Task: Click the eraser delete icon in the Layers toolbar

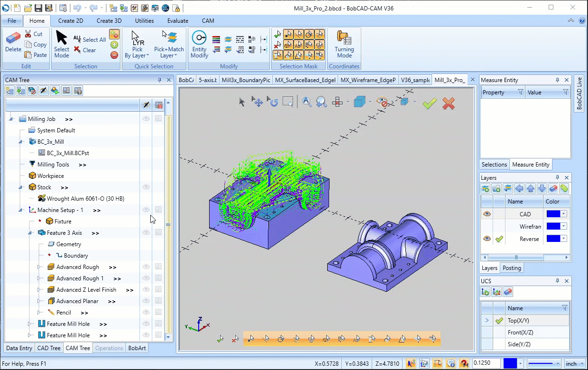Action: pyautogui.click(x=553, y=188)
